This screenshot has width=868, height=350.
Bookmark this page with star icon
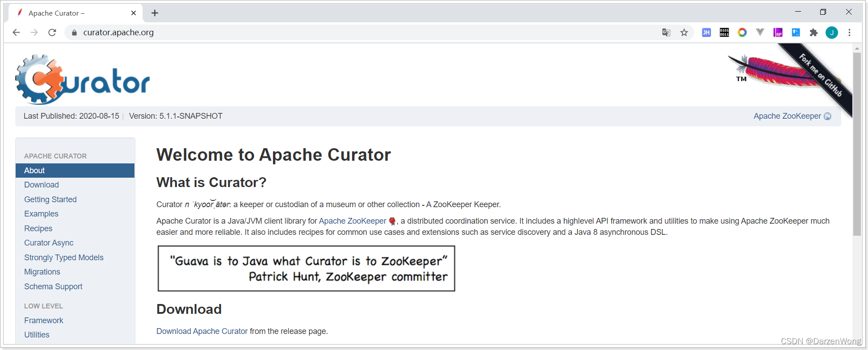click(684, 33)
